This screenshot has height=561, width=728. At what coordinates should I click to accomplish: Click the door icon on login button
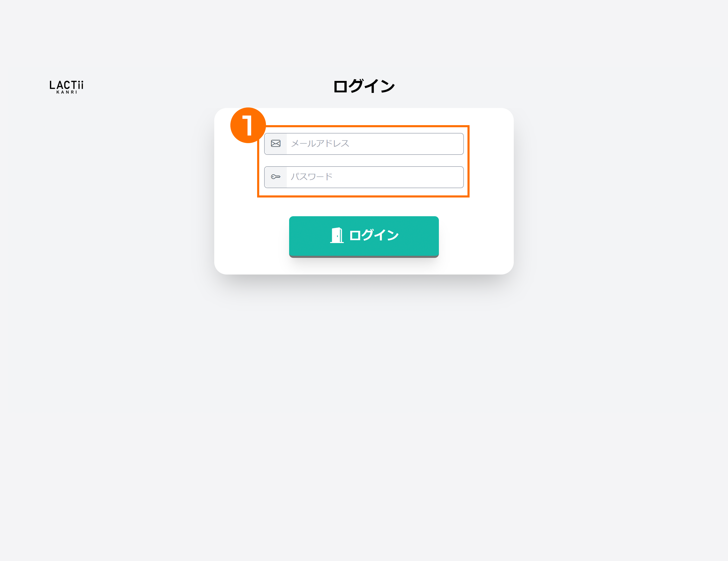pos(337,235)
